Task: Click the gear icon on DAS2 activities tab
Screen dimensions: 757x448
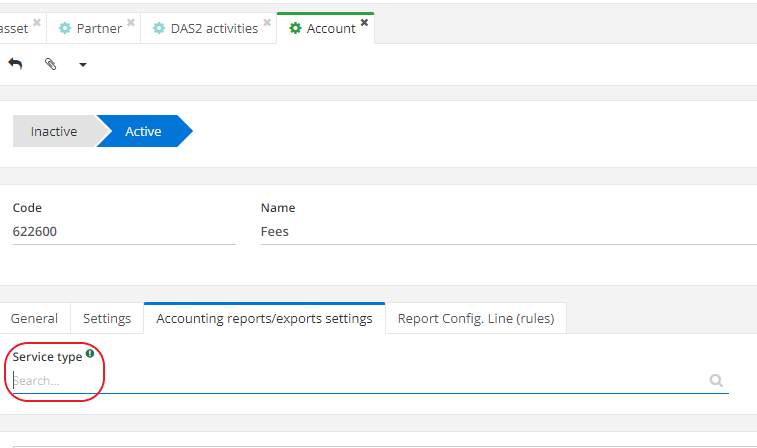Action: [x=159, y=28]
